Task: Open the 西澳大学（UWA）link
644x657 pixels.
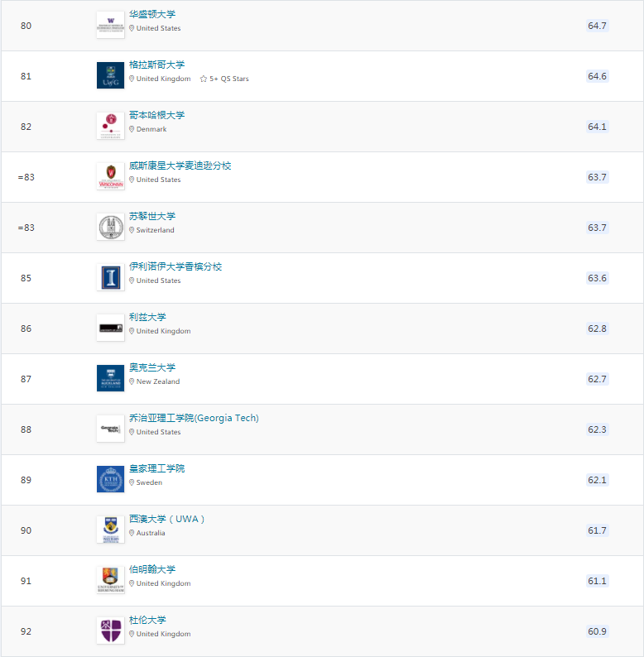Action: [x=167, y=519]
